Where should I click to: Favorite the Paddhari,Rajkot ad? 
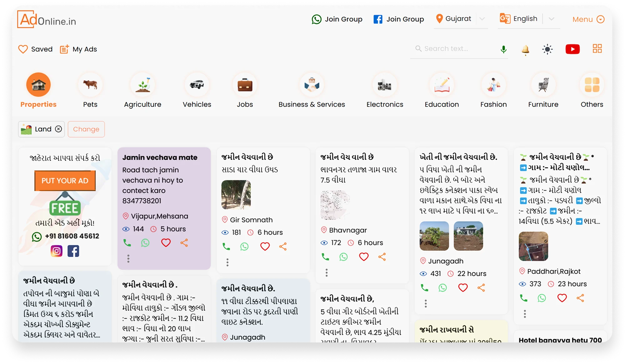tap(562, 298)
